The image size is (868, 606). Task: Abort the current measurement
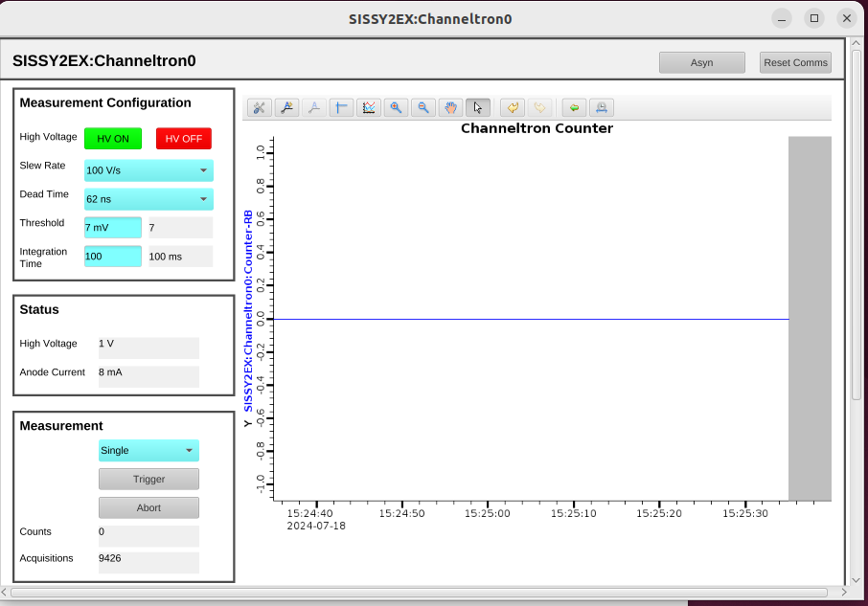click(148, 507)
